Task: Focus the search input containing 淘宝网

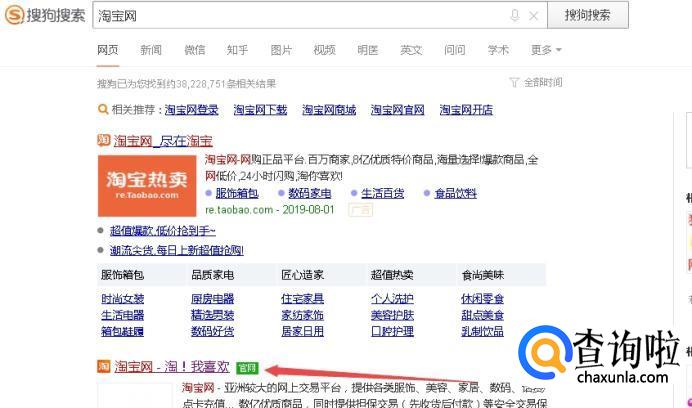Action: [x=320, y=15]
